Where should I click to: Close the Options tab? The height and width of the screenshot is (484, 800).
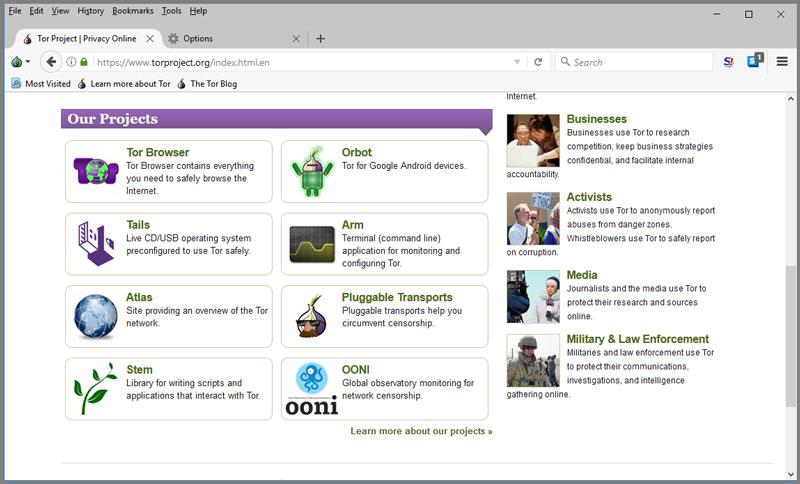click(296, 39)
